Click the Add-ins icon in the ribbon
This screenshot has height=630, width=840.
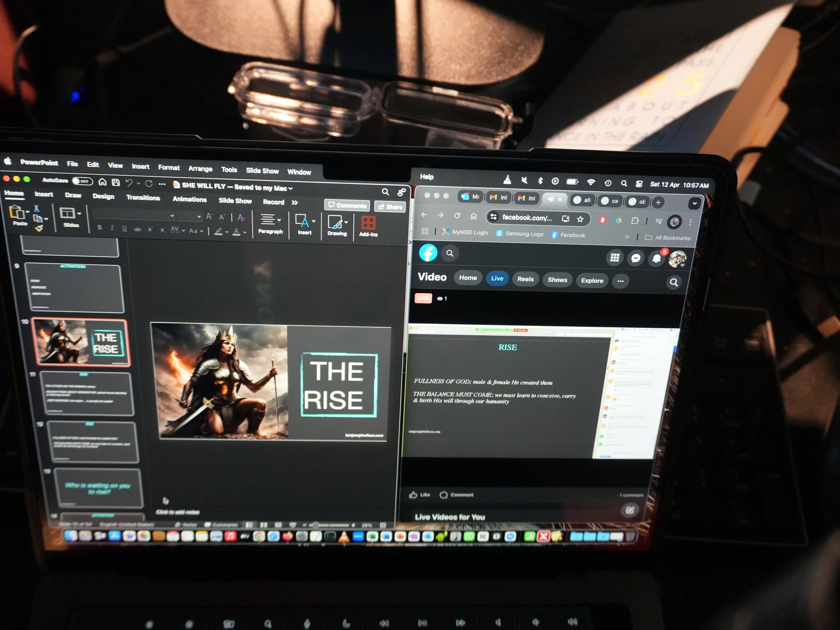368,223
